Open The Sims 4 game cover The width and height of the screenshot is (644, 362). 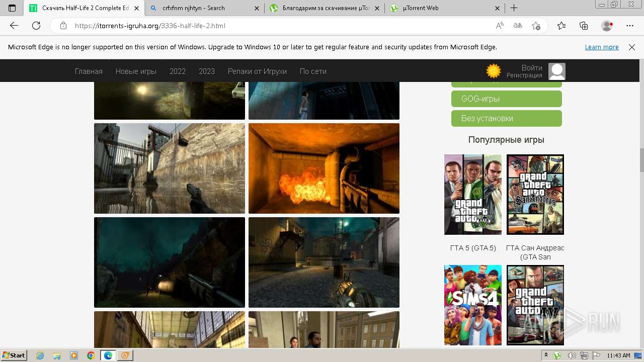pos(473,305)
